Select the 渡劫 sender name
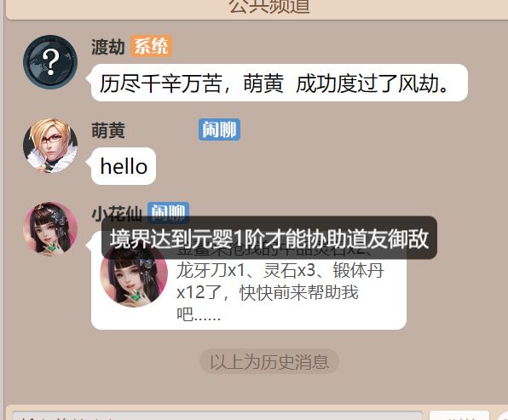The image size is (508, 420). click(x=108, y=47)
